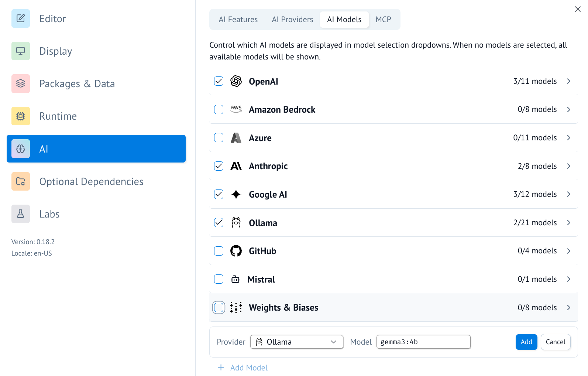The height and width of the screenshot is (376, 588).
Task: Select the Packages & Data layers icon
Action: point(21,83)
